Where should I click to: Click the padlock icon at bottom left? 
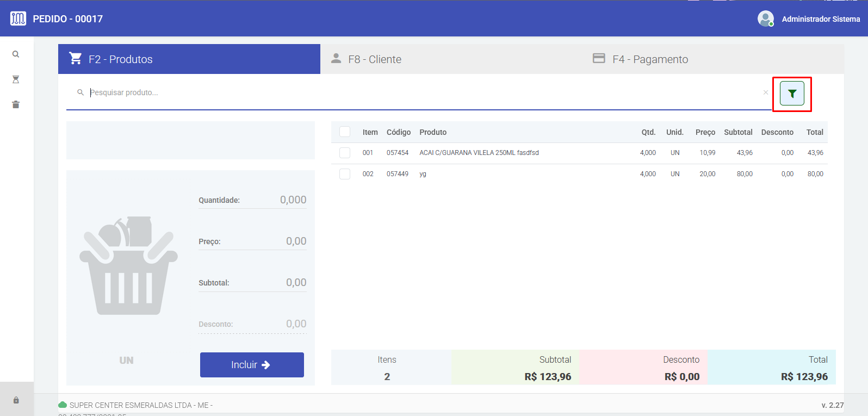pos(16,400)
